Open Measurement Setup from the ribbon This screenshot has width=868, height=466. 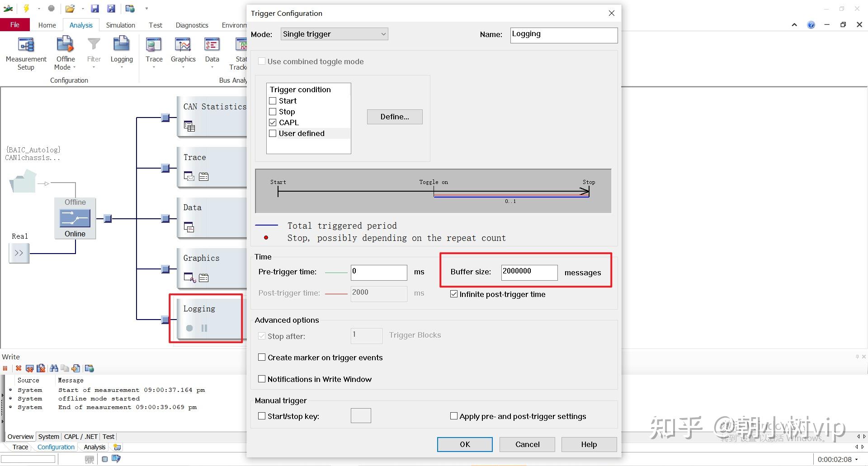(26, 54)
